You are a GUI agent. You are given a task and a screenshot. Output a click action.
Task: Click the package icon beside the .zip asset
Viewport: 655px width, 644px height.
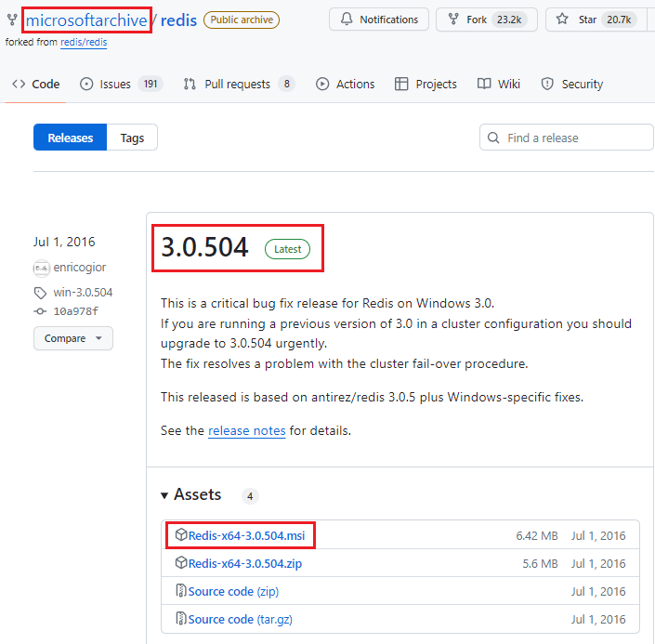tap(181, 562)
